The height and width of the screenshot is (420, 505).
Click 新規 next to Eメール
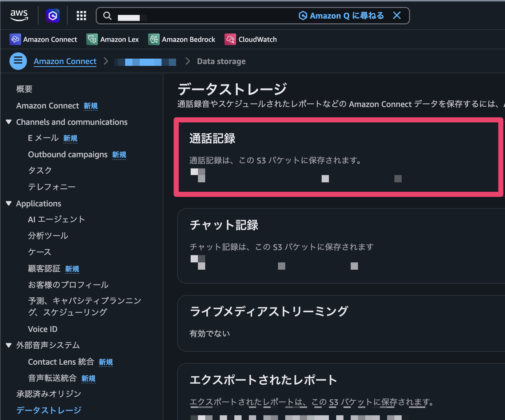[x=70, y=138]
